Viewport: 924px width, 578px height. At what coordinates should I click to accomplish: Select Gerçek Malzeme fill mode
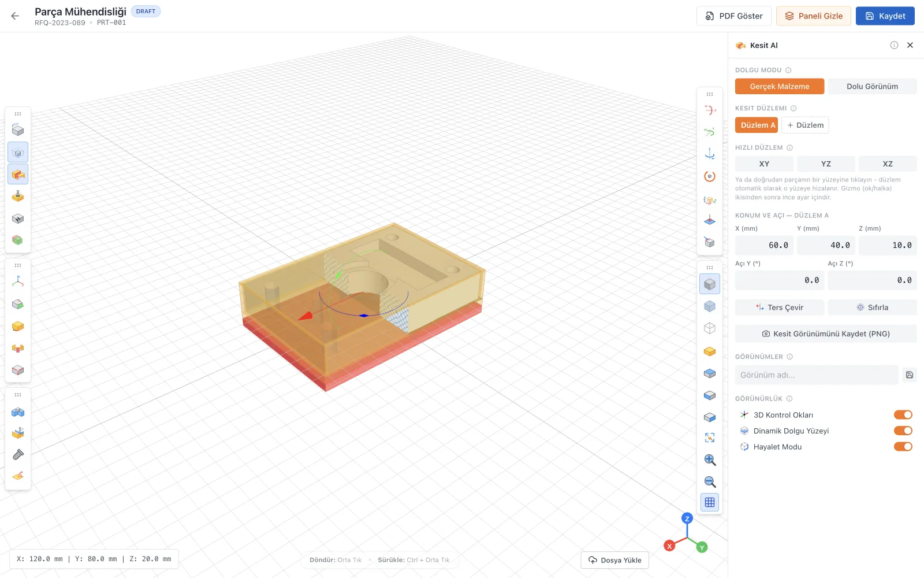tap(780, 86)
